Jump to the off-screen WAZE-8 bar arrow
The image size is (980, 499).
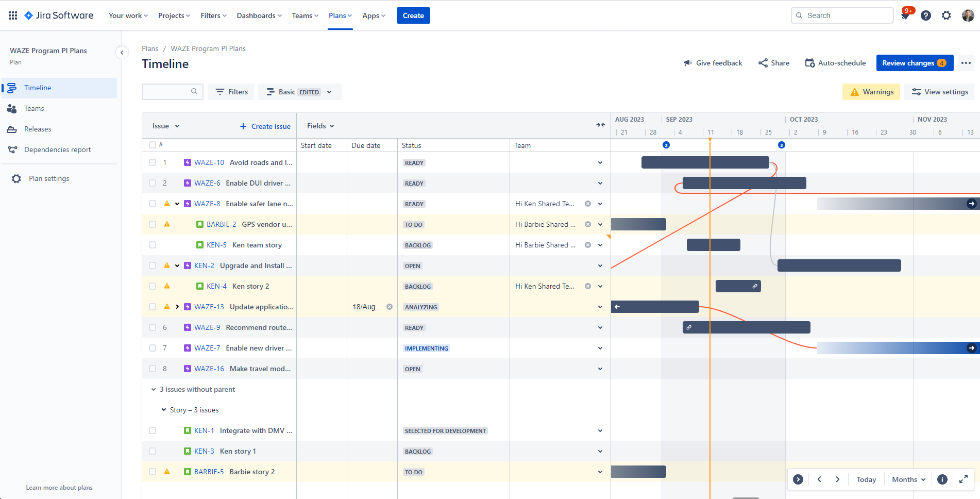[972, 204]
